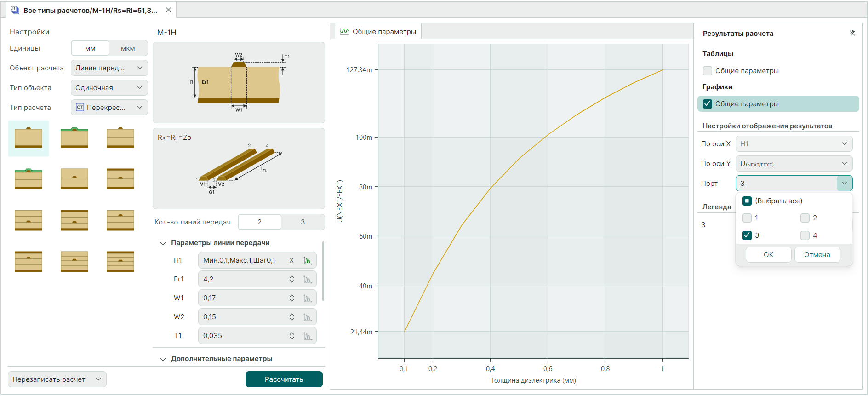This screenshot has height=396, width=868.
Task: Open the Объект расчета dropdown
Action: tap(109, 68)
